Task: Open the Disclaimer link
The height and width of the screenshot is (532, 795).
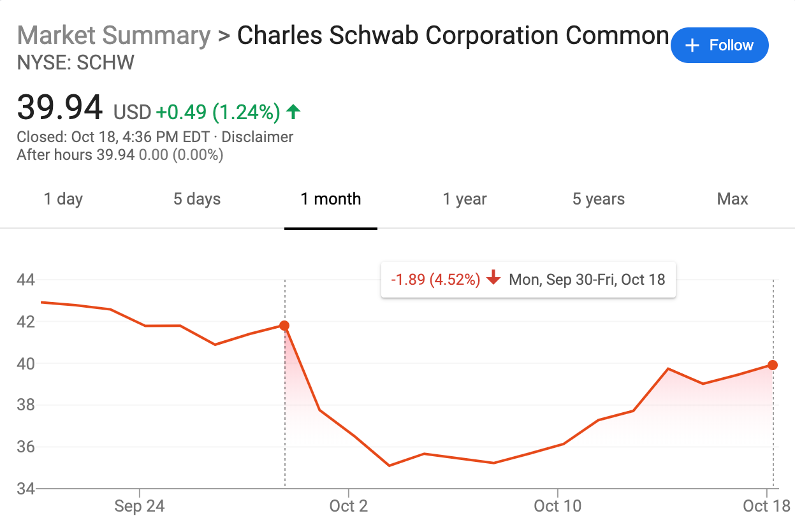Action: tap(258, 137)
